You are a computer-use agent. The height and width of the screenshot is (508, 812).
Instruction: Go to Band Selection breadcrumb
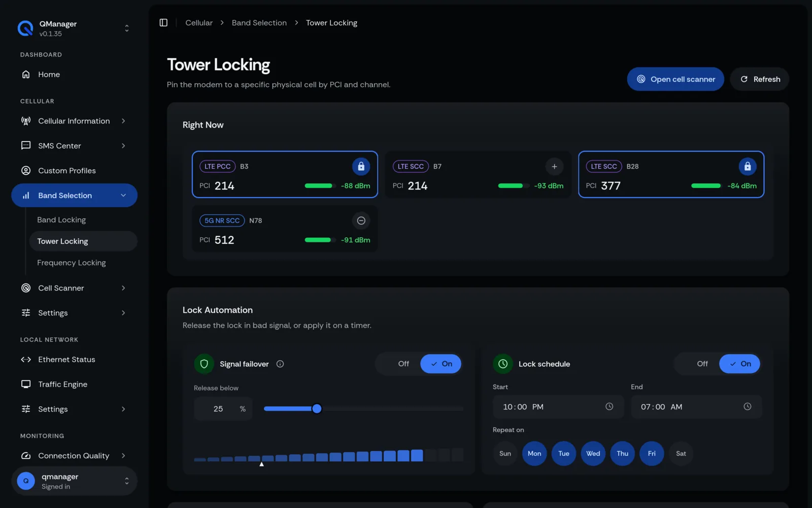tap(259, 23)
